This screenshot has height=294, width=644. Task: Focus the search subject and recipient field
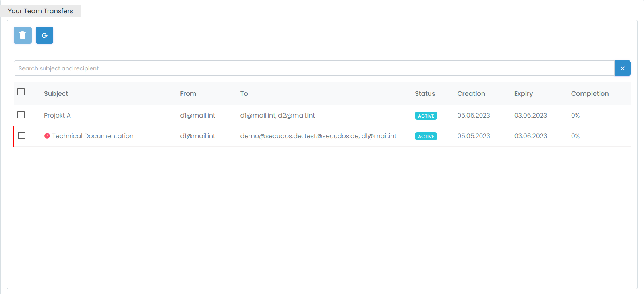click(314, 68)
